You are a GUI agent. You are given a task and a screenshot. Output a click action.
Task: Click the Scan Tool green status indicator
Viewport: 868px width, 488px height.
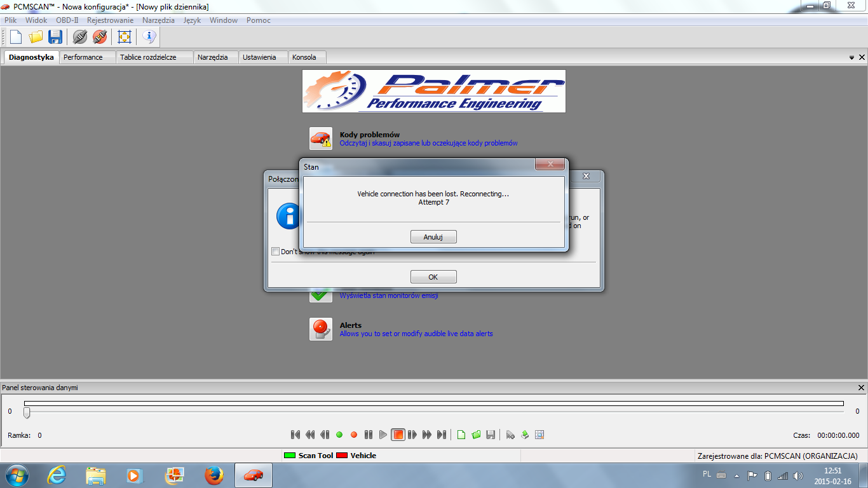point(290,456)
